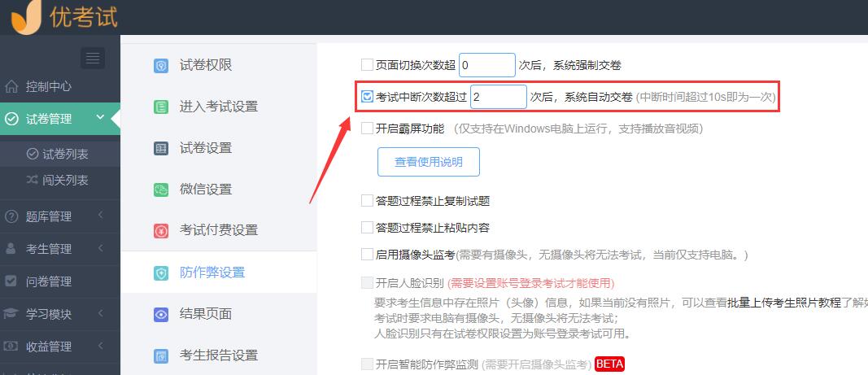This screenshot has width=868, height=375.
Task: Switch to the 考生报告设置 tab
Action: (219, 355)
